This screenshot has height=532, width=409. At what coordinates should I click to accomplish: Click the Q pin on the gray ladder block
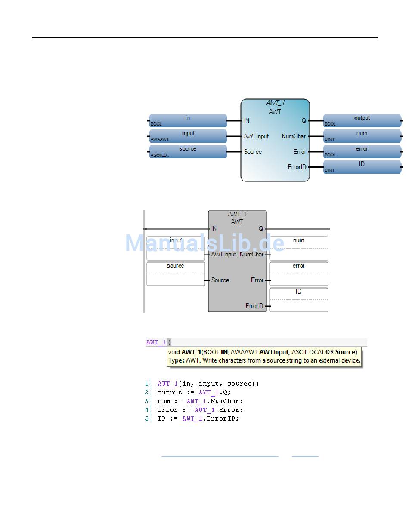[x=261, y=229]
